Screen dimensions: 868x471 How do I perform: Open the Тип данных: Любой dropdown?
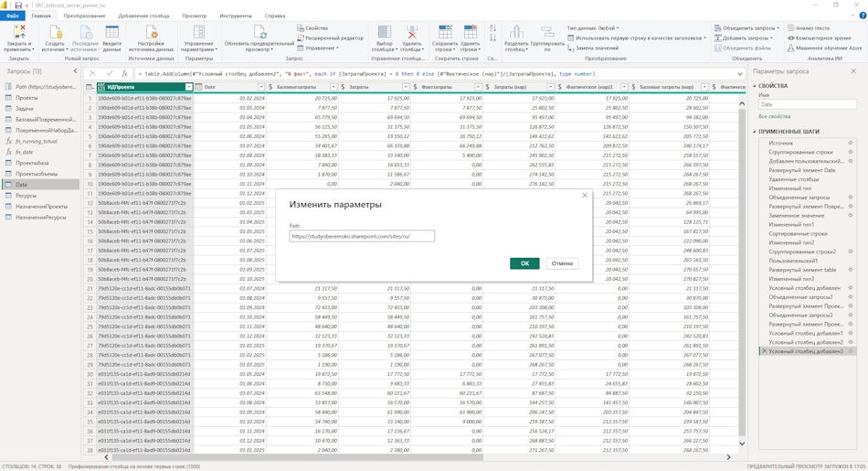pyautogui.click(x=593, y=27)
